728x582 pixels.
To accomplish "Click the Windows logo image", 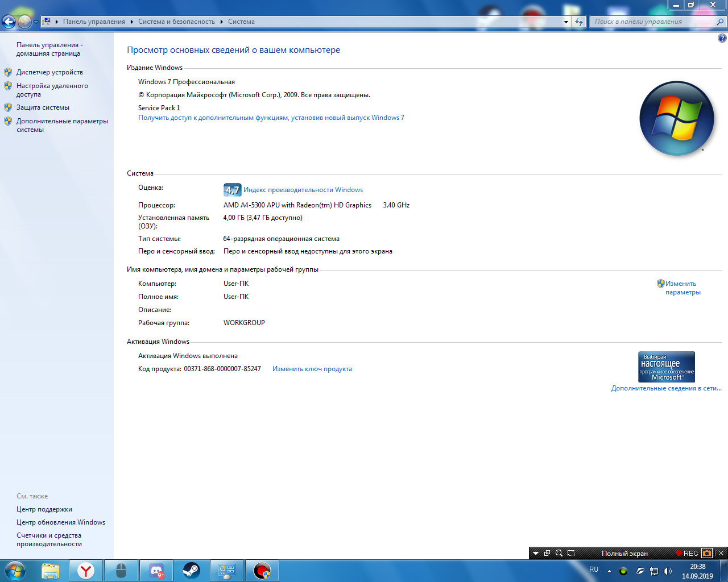I will point(677,119).
